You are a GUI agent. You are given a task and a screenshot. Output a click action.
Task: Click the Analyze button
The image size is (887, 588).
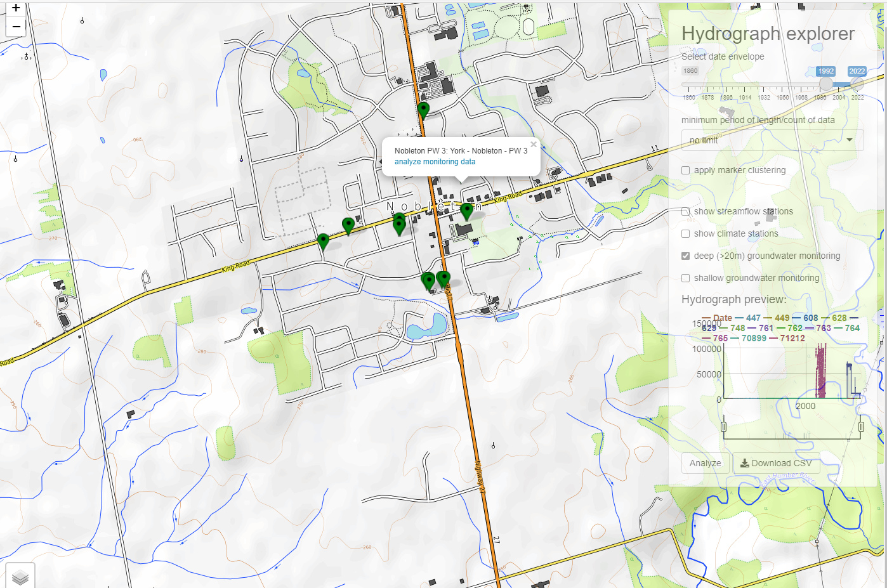tap(706, 463)
